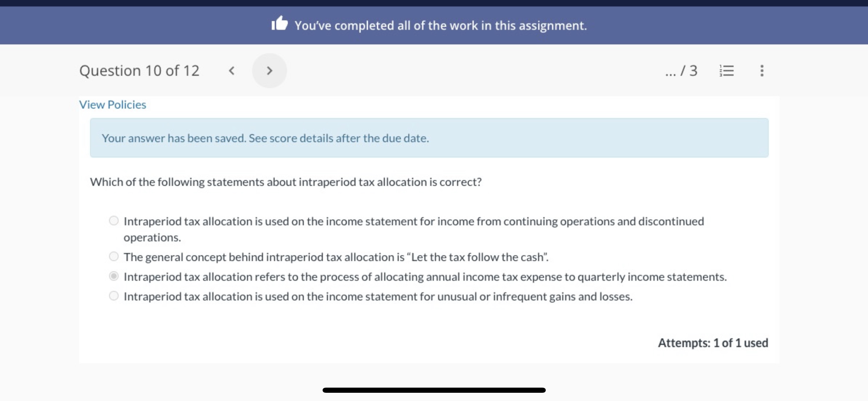This screenshot has height=401, width=868.
Task: Tap the home indicator bar at bottom
Action: [x=434, y=389]
